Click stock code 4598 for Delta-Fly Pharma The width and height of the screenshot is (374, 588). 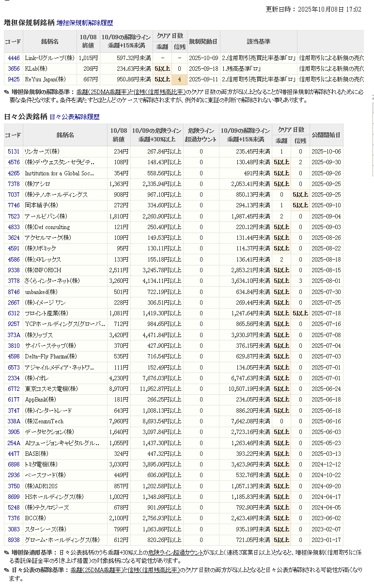[x=14, y=356]
